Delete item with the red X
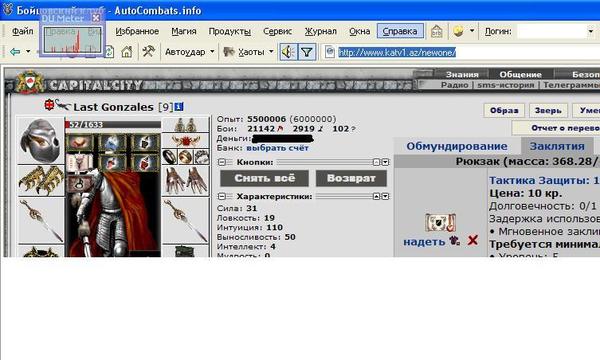 point(473,240)
